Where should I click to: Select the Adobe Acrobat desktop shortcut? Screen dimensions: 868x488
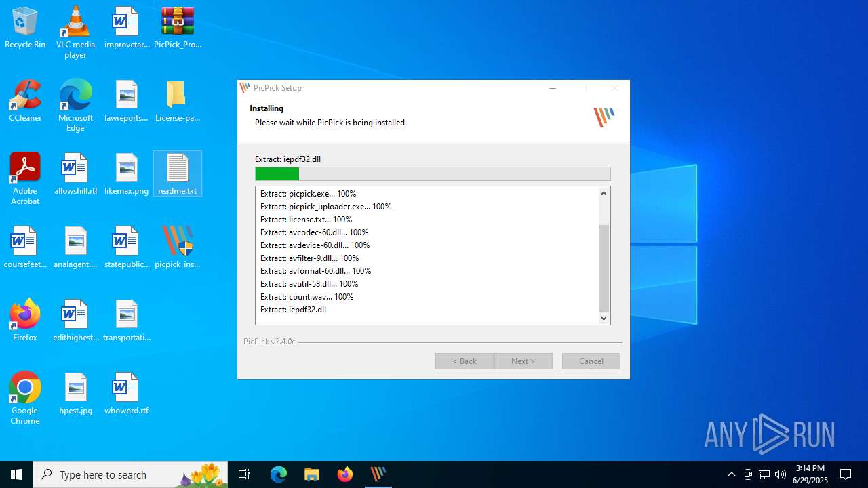25,179
